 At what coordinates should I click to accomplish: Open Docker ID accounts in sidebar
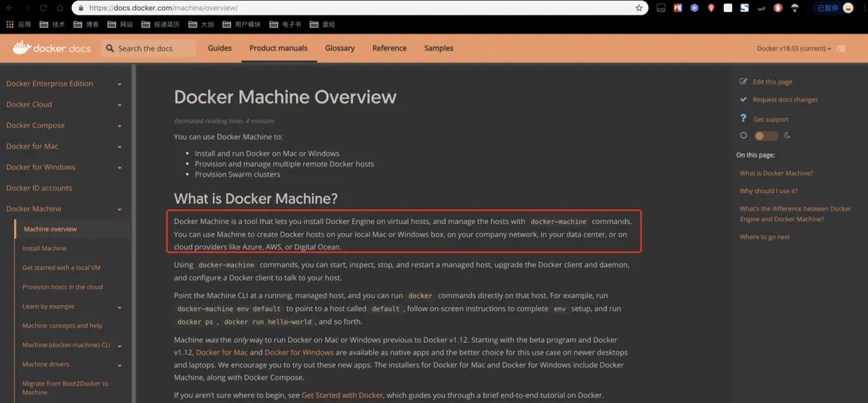(x=39, y=188)
